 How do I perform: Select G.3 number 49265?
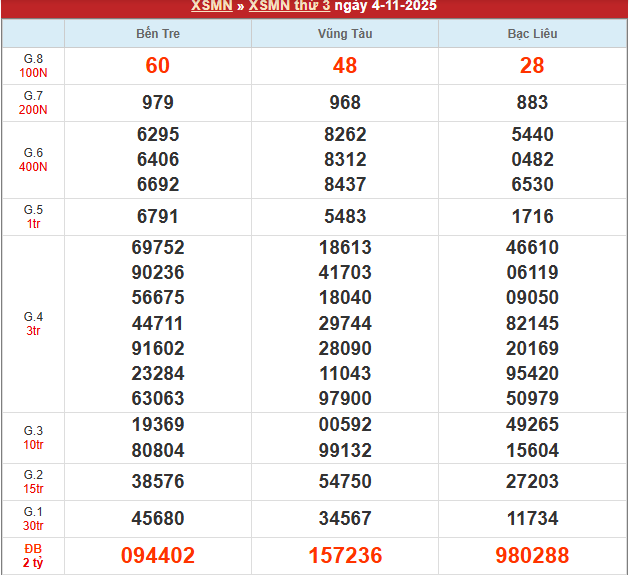click(x=532, y=425)
